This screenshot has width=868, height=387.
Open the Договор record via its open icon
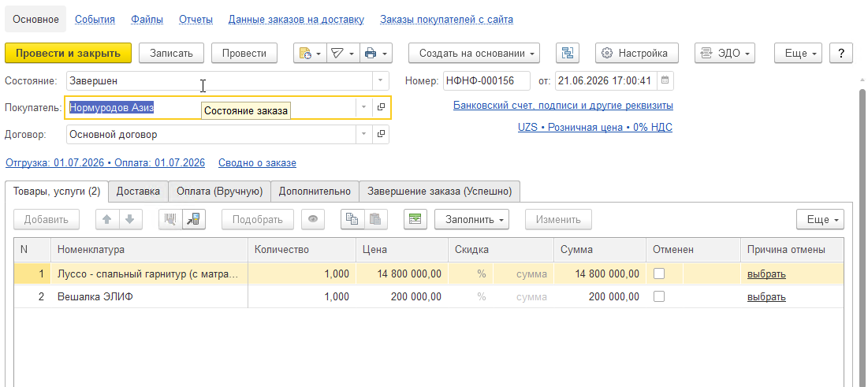(x=381, y=134)
